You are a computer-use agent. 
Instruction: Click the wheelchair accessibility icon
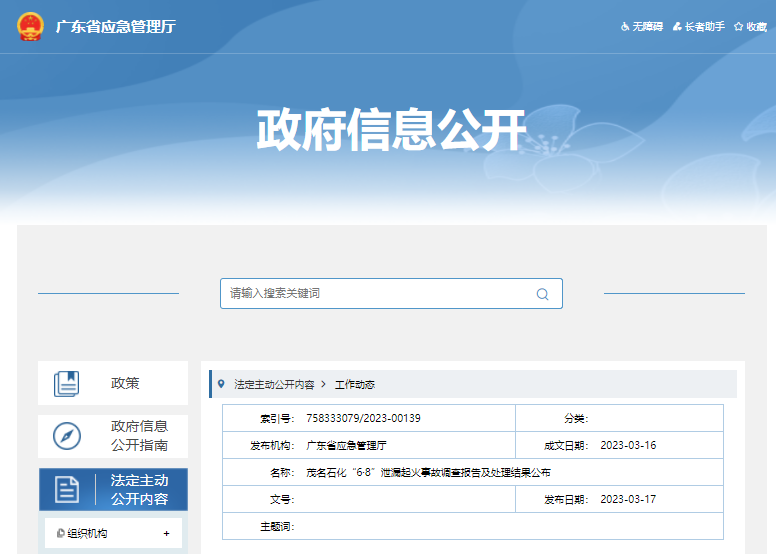point(625,27)
